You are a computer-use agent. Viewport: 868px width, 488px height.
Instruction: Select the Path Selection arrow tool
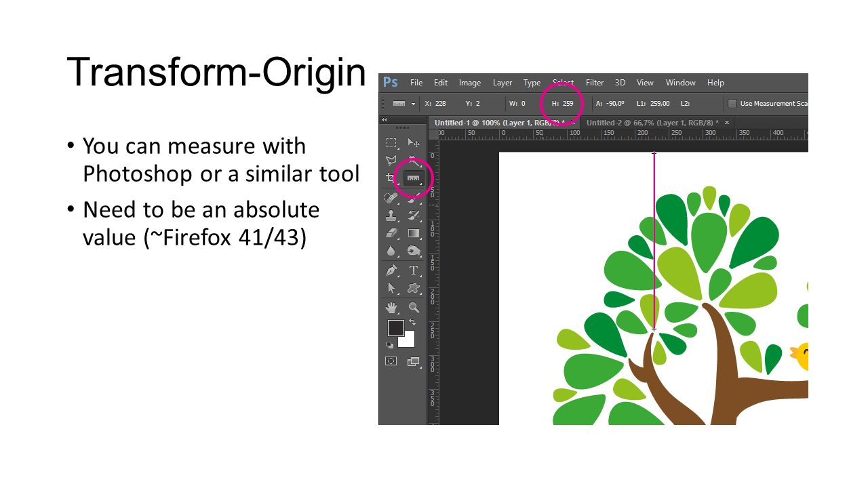pos(391,288)
